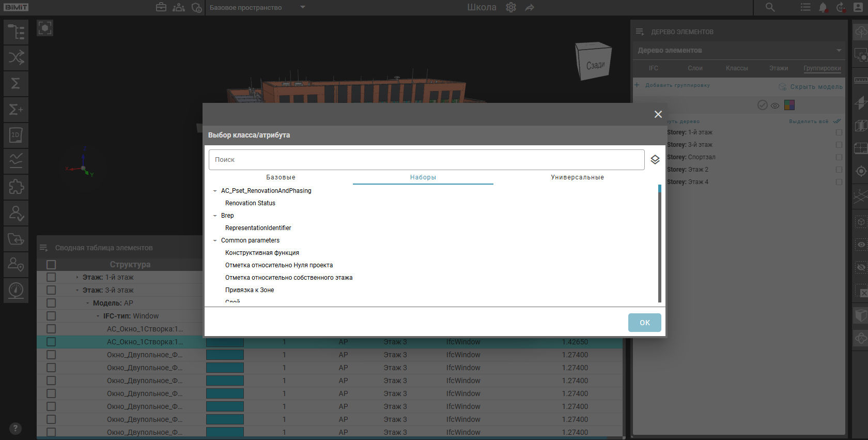Click the element tree structure icon in sidebar

coord(16,32)
